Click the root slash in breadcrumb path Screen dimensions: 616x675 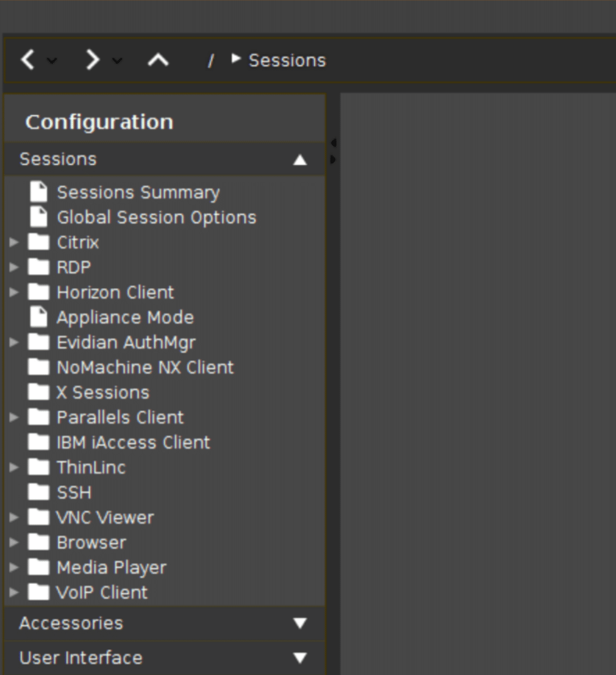coord(211,61)
